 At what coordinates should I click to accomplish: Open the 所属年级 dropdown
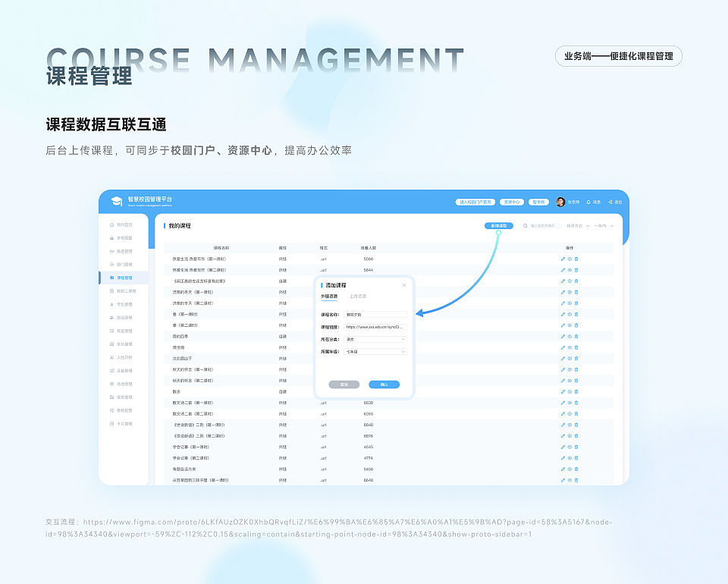pyautogui.click(x=375, y=352)
